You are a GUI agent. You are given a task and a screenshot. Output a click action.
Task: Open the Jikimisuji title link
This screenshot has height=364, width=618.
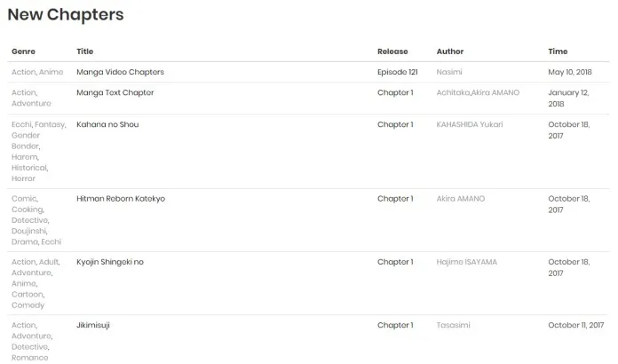[93, 326]
